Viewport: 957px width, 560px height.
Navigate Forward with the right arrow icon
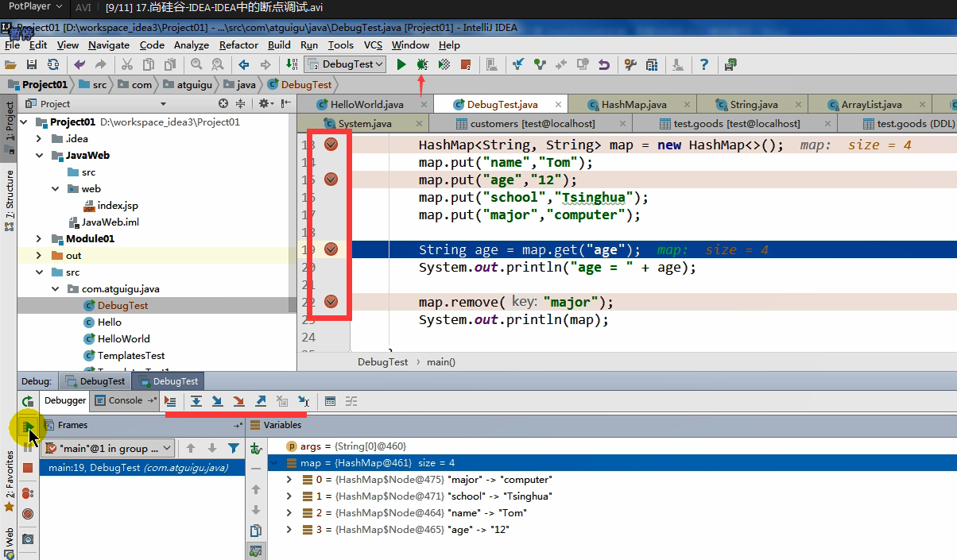pyautogui.click(x=265, y=64)
